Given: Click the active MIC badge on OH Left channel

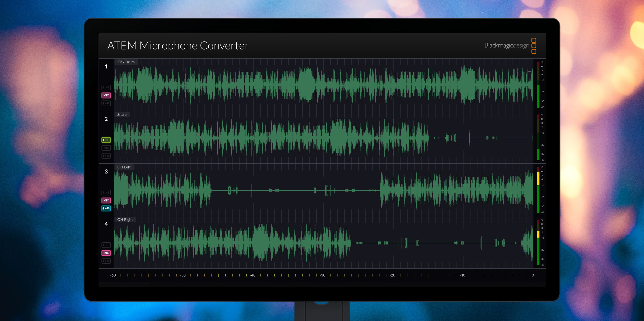Looking at the screenshot, I should click(106, 200).
